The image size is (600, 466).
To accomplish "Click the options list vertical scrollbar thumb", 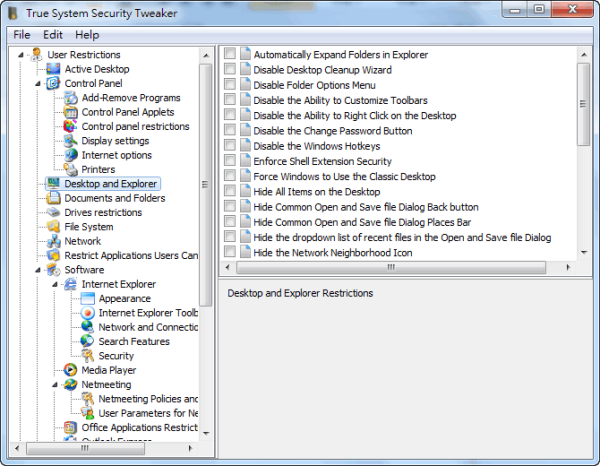I will point(584,104).
